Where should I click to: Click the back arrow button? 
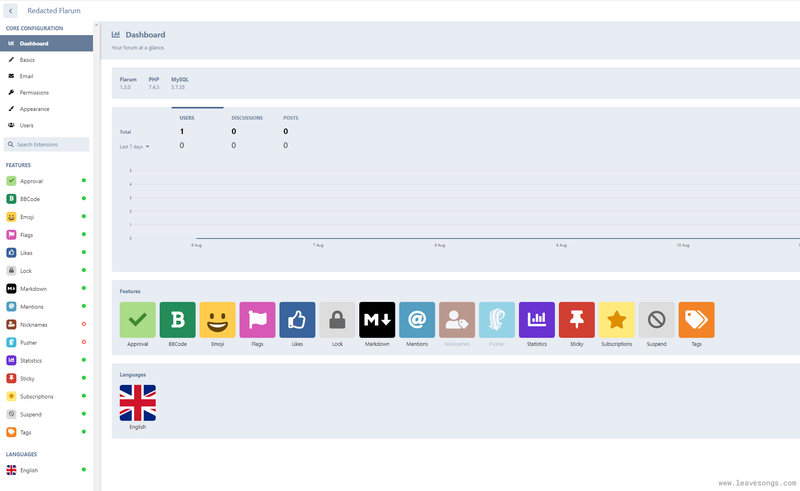[11, 10]
